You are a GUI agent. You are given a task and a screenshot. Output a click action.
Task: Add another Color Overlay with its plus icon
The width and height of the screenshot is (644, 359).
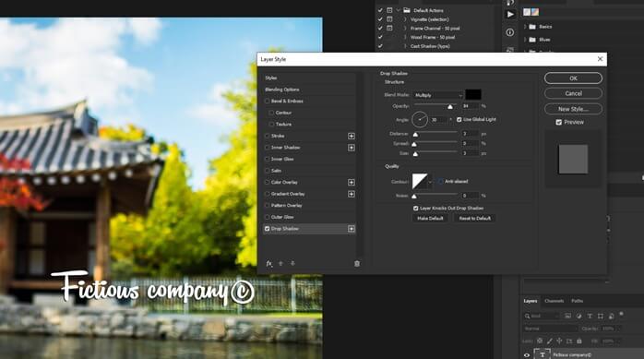[x=352, y=183]
